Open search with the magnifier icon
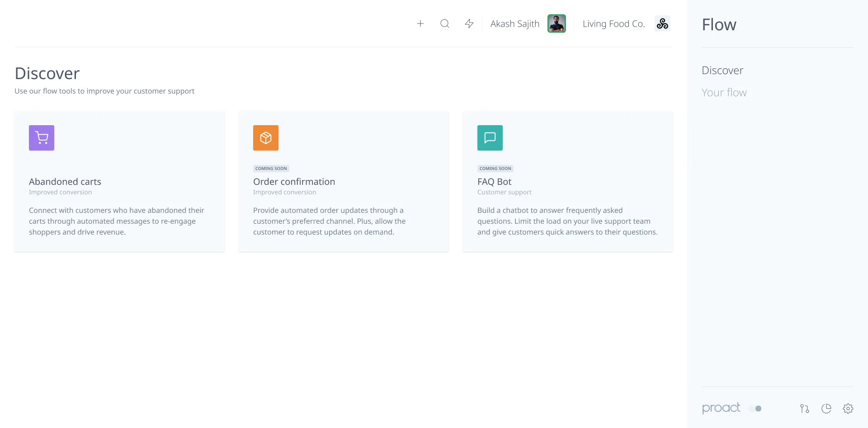868x428 pixels. tap(444, 24)
